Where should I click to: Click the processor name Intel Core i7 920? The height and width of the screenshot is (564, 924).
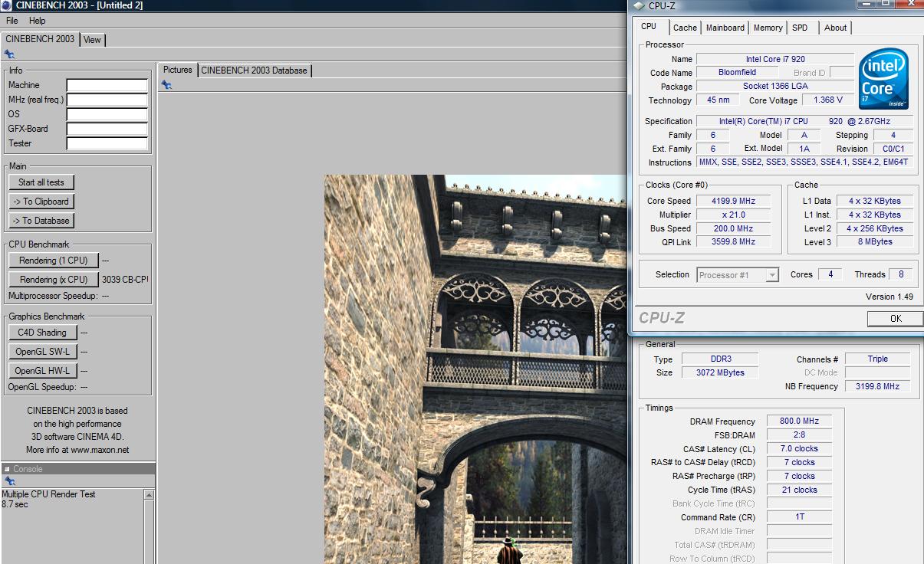tap(775, 59)
